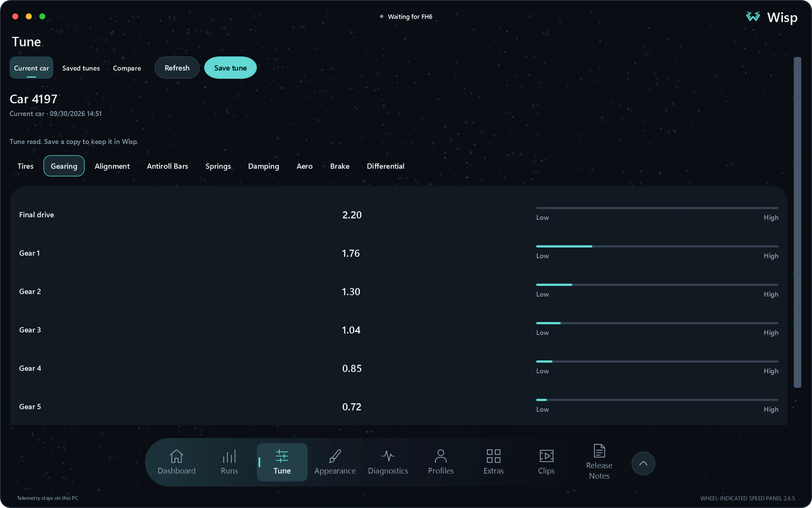812x508 pixels.
Task: Select the Aero section tab
Action: pyautogui.click(x=304, y=166)
